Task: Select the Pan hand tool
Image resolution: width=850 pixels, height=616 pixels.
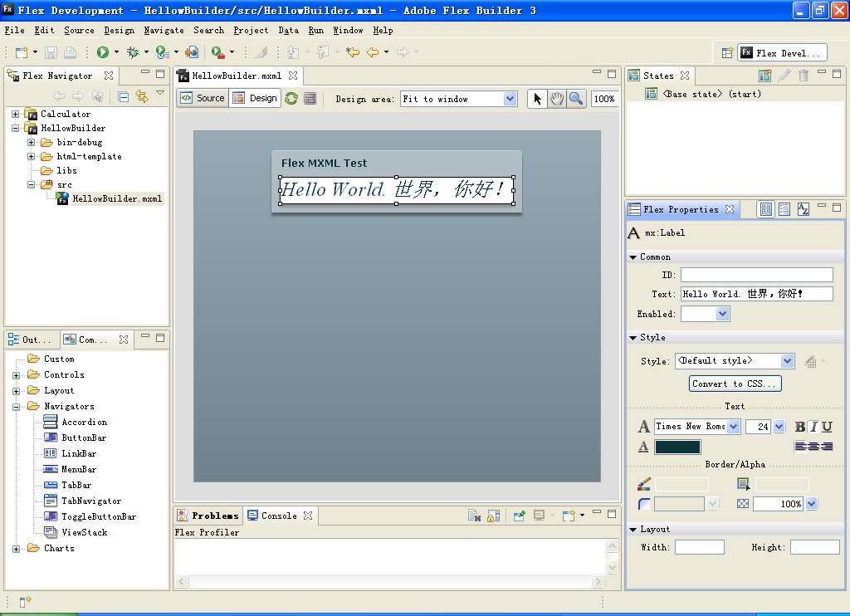Action: [557, 99]
